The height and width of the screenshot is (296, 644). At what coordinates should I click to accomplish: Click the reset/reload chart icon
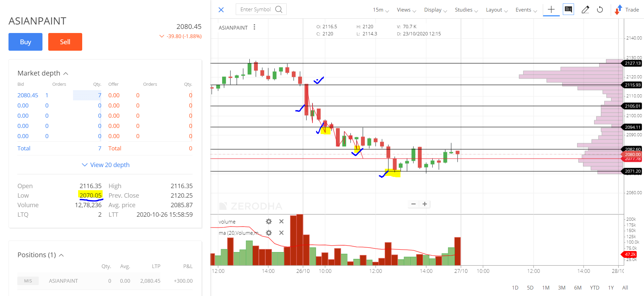pos(600,10)
